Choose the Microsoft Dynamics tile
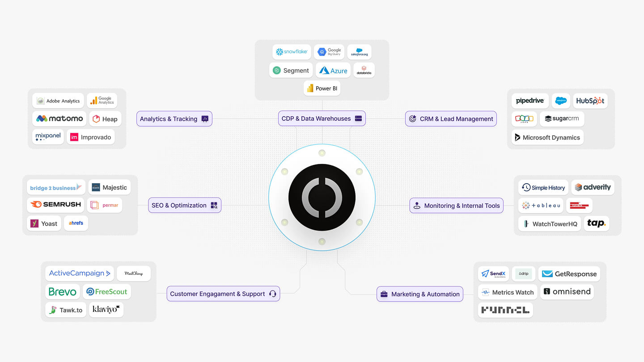The height and width of the screenshot is (362, 644). click(548, 137)
